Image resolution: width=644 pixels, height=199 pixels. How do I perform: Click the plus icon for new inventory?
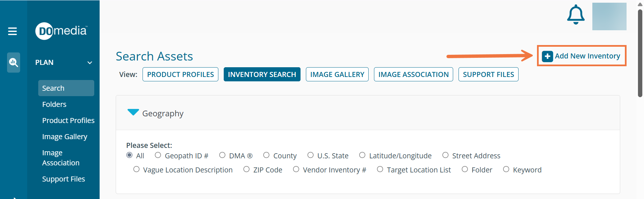(547, 56)
